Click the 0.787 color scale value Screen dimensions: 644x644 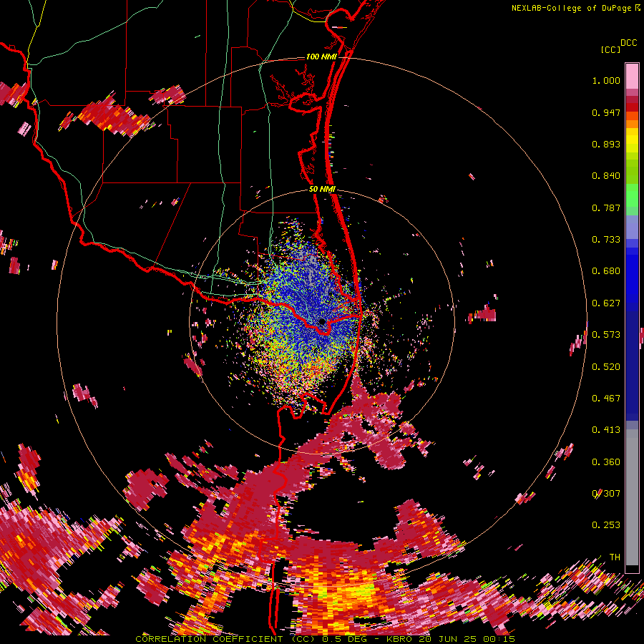click(606, 208)
